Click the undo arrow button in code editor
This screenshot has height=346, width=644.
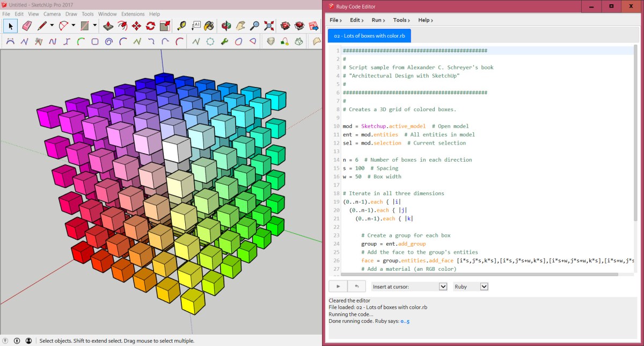pyautogui.click(x=357, y=286)
